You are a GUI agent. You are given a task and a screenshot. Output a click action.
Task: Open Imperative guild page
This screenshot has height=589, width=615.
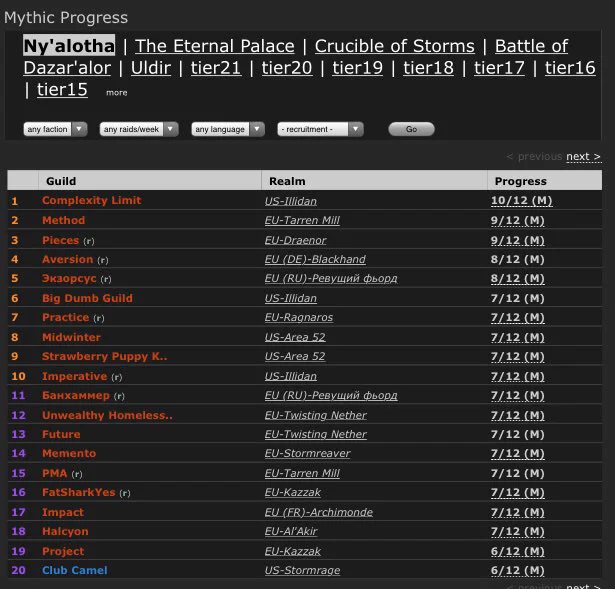(75, 376)
